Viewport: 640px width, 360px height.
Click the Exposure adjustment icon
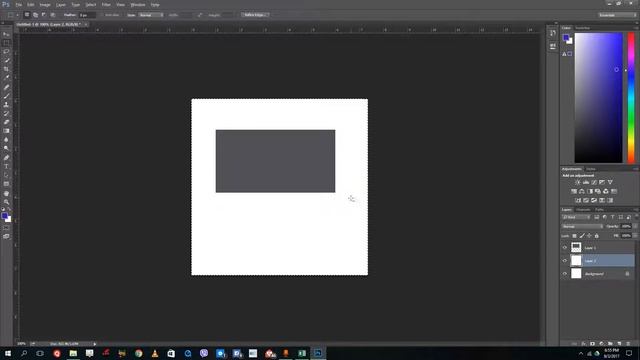(602, 182)
